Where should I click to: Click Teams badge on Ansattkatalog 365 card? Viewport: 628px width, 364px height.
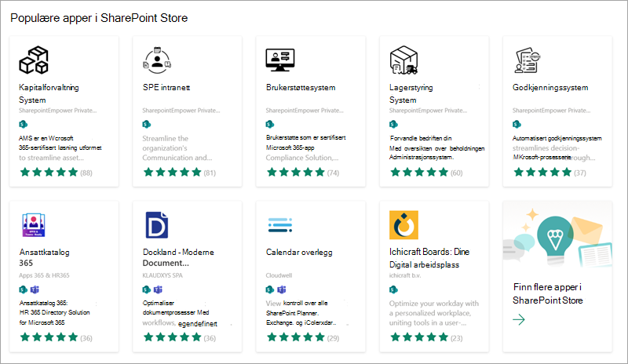(x=35, y=289)
